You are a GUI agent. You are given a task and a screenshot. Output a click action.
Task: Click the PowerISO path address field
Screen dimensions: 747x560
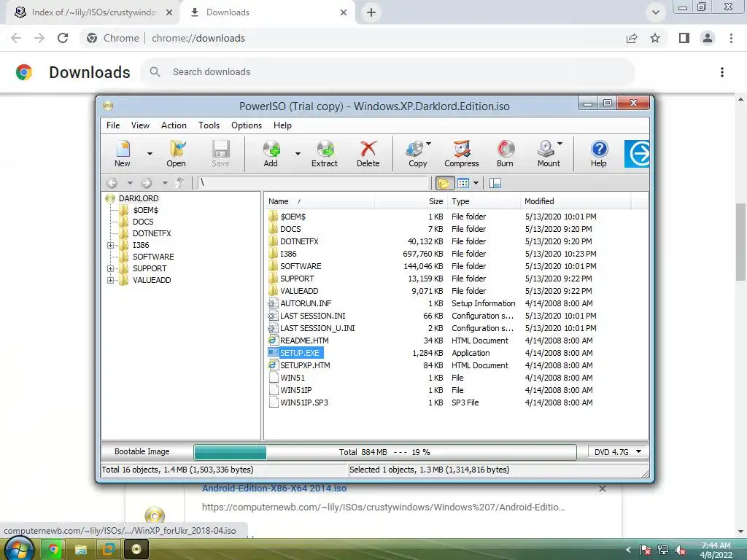click(x=313, y=183)
